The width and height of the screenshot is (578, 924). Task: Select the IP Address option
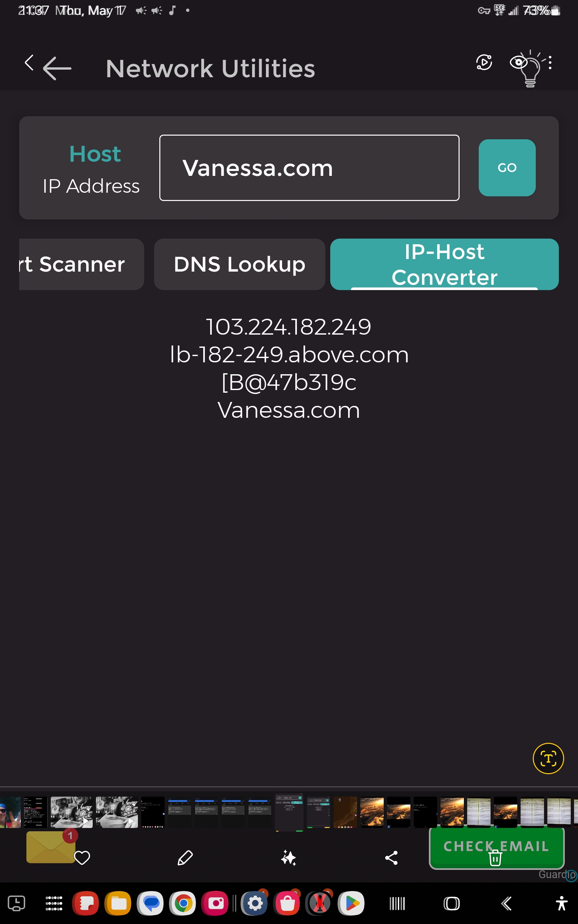tap(91, 186)
